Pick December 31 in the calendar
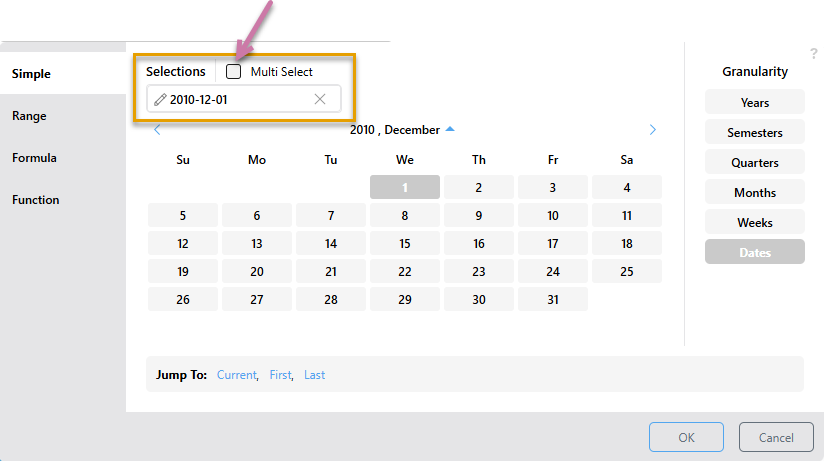This screenshot has height=461, width=824. [x=553, y=299]
